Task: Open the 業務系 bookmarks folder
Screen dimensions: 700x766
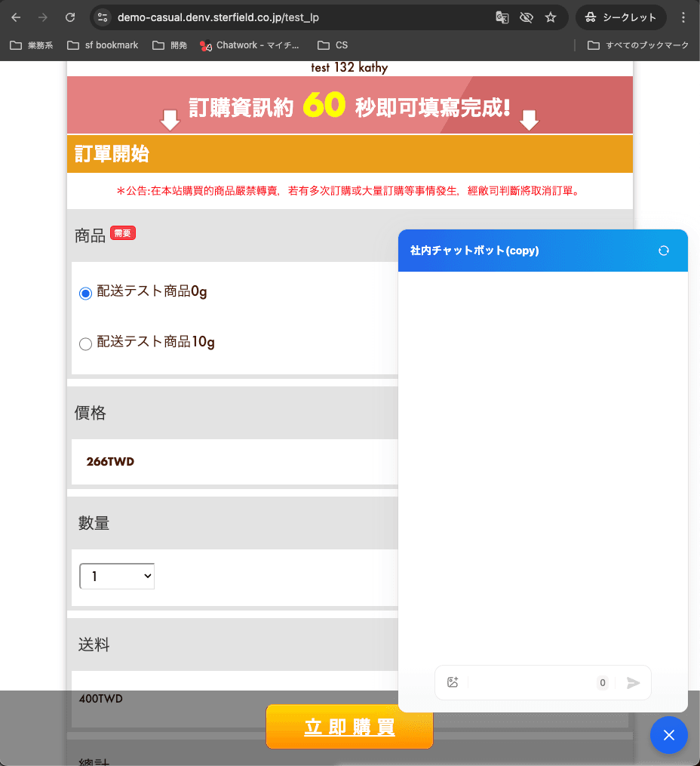Action: pyautogui.click(x=32, y=45)
